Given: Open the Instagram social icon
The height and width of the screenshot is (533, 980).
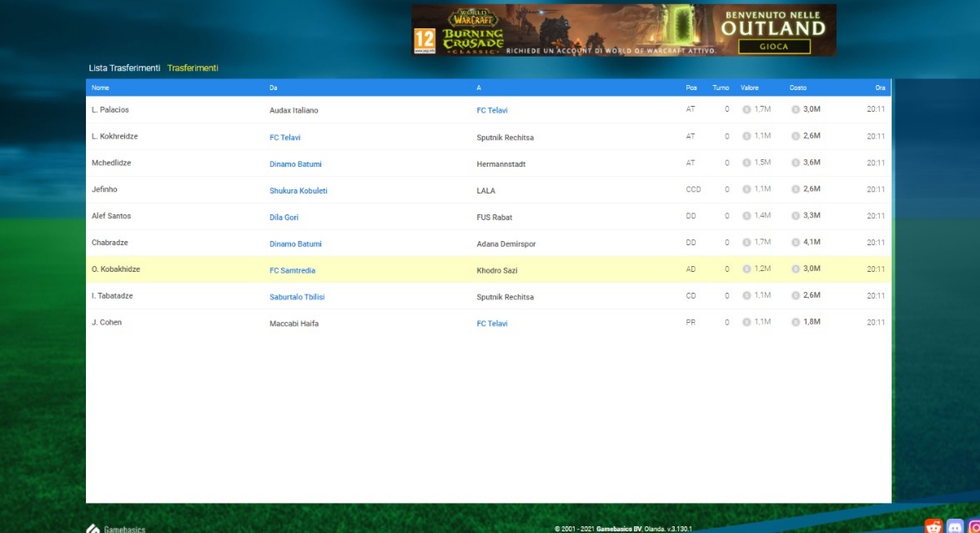Looking at the screenshot, I should tap(974, 526).
